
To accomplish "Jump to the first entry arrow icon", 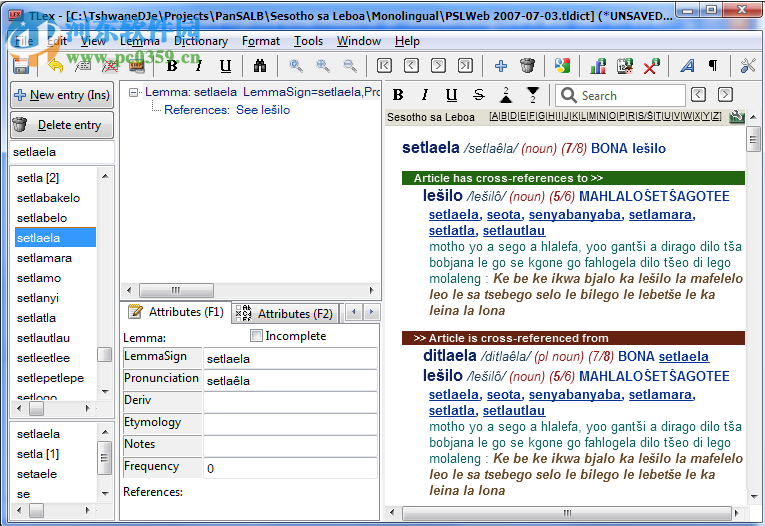I will click(385, 67).
